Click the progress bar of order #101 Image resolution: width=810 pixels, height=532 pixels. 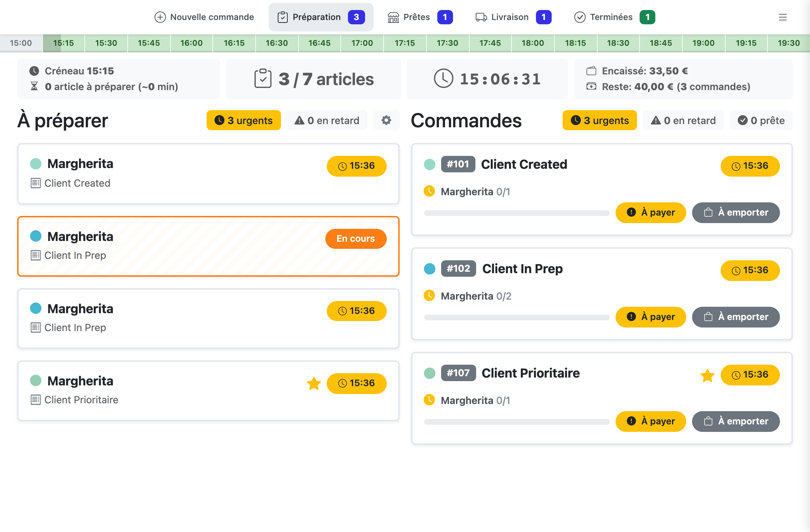coord(517,213)
